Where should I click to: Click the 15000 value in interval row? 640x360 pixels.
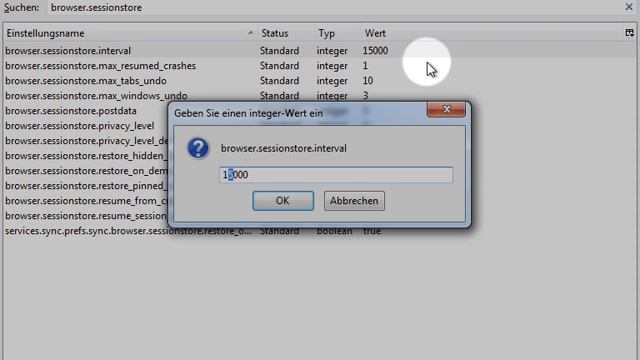click(x=375, y=51)
